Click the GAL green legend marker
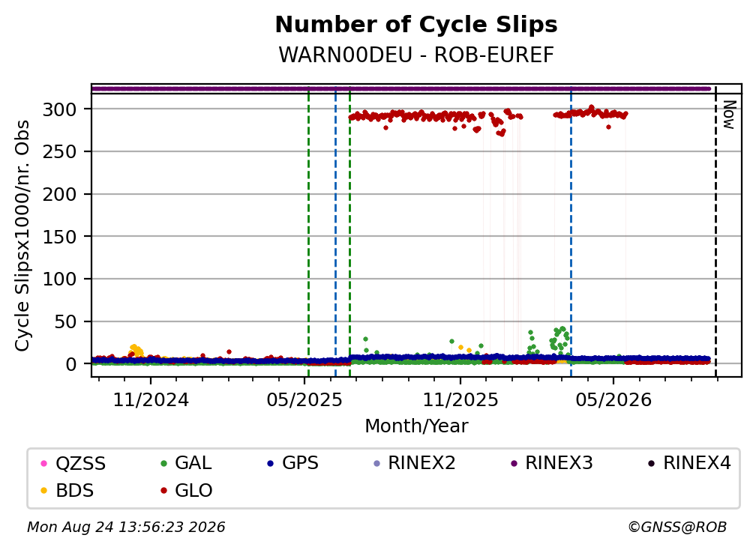This screenshot has height=550, width=756. 164,463
